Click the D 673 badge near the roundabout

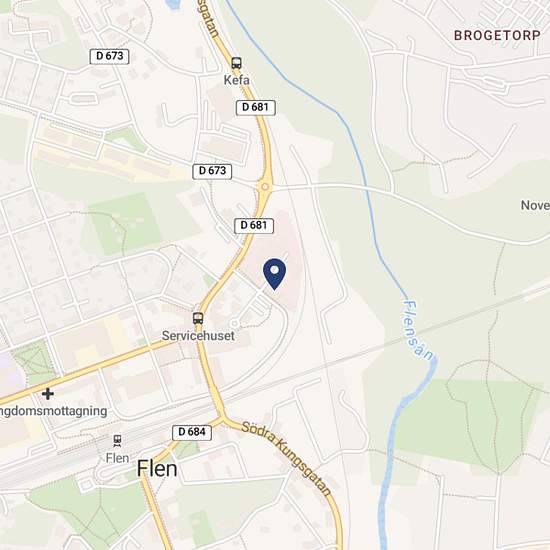pyautogui.click(x=212, y=171)
